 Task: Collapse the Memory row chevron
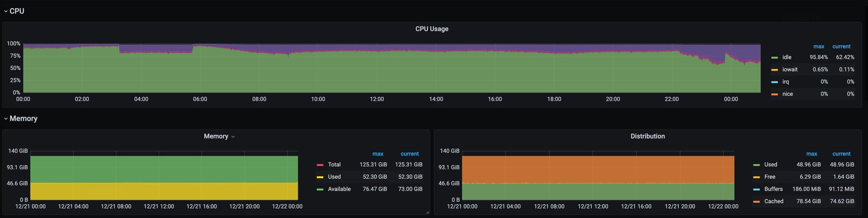5,119
